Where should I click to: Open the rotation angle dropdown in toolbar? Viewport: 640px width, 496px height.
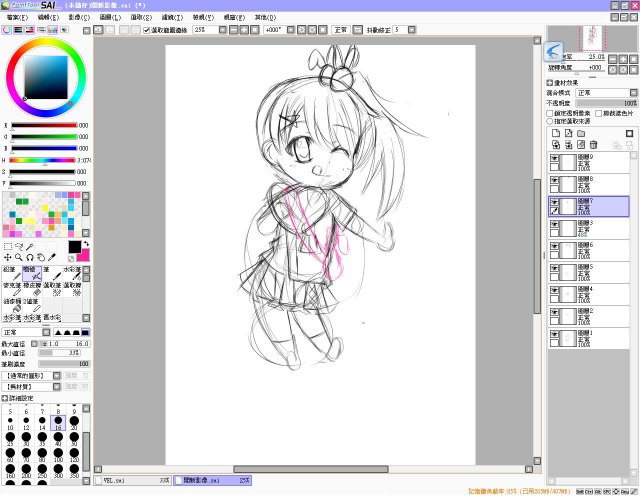pos(291,30)
